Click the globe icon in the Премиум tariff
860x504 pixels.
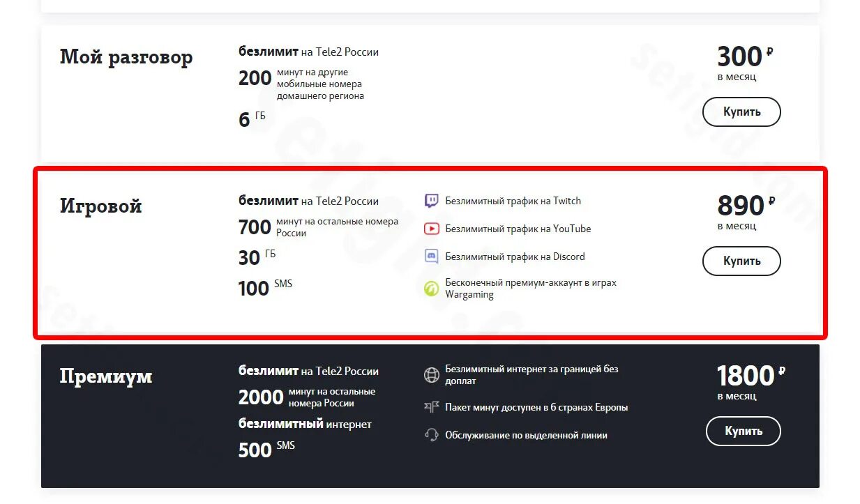tap(432, 375)
